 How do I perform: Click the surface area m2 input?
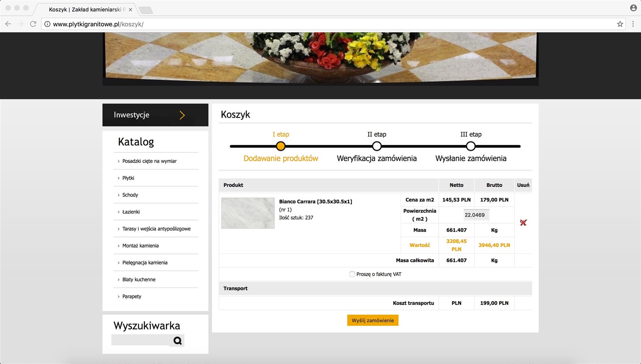coord(476,215)
